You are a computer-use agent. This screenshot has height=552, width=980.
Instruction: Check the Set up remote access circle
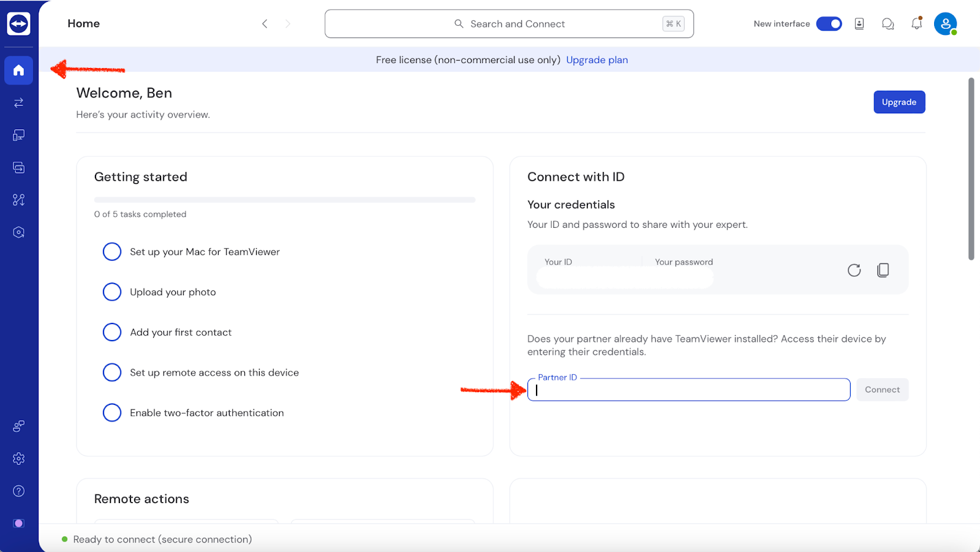click(112, 372)
